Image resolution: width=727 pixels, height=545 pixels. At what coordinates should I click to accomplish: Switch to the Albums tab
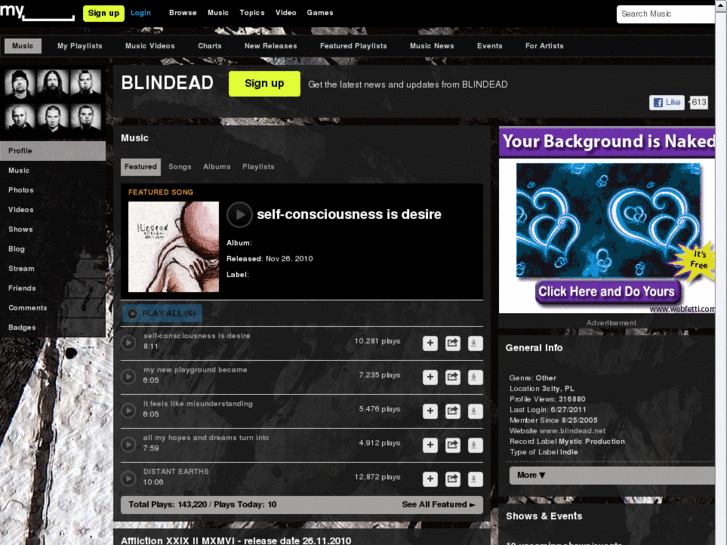[217, 167]
